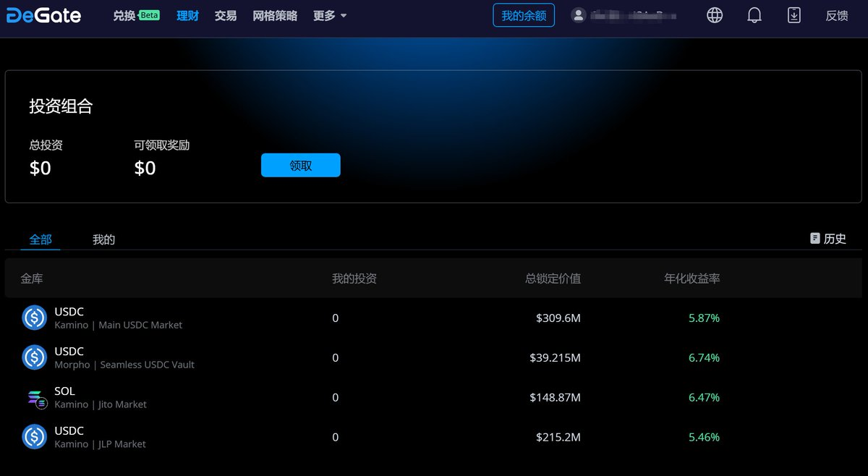Click the blurred account address
The height and width of the screenshot is (476, 868).
(634, 15)
